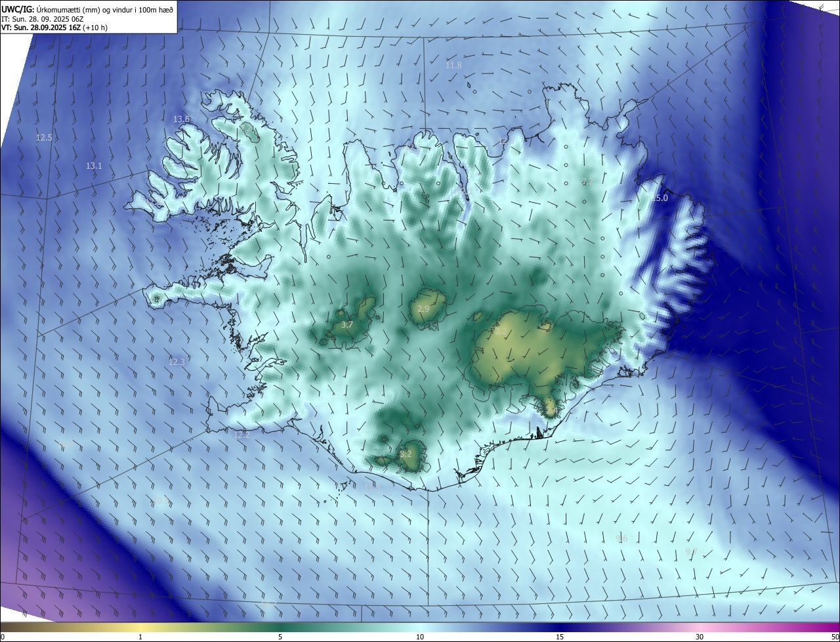The width and height of the screenshot is (840, 642).
Task: Click the valid time line 'VT: Sun. 28.09.2025 16Z (+10 h)'
Action: tap(54, 28)
